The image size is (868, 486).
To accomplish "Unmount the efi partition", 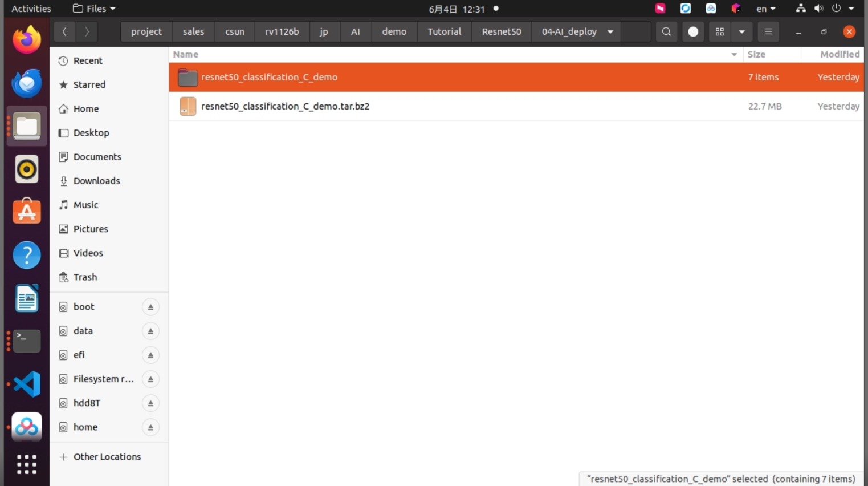I will tap(150, 355).
